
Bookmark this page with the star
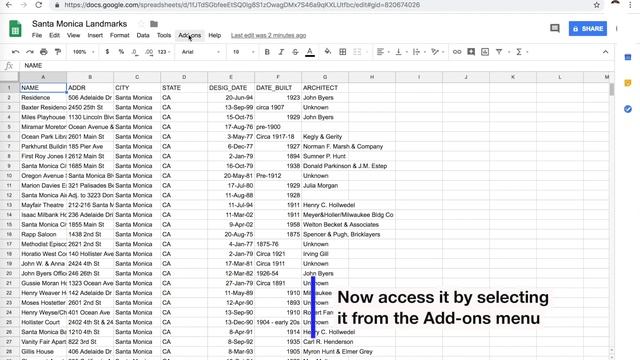[597, 5]
